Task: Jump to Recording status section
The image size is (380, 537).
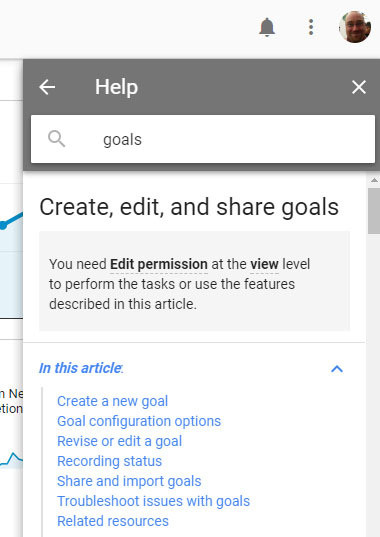Action: 109,461
